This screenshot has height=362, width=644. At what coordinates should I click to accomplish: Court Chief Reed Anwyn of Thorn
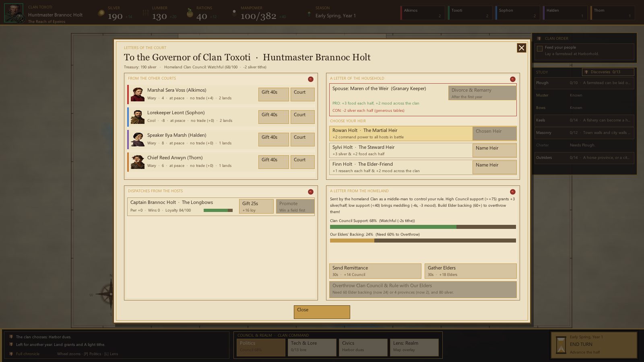pos(303,162)
